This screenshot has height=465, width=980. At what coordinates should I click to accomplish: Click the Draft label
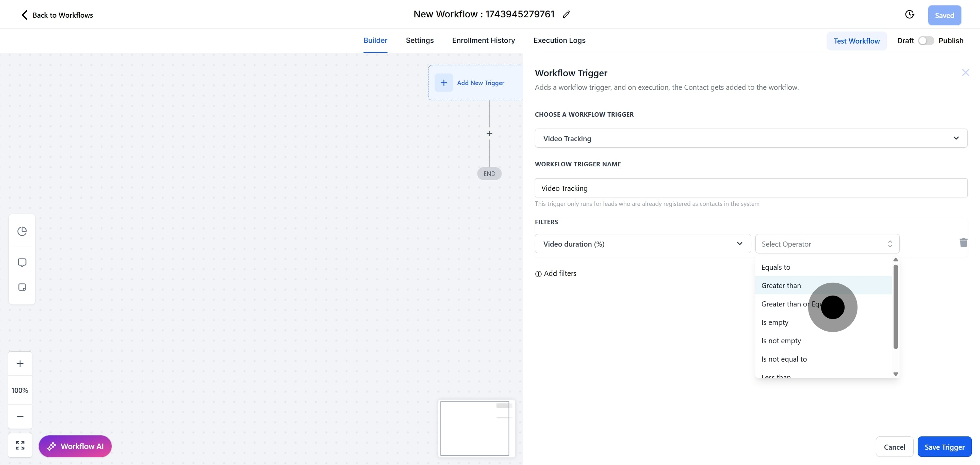pos(905,41)
